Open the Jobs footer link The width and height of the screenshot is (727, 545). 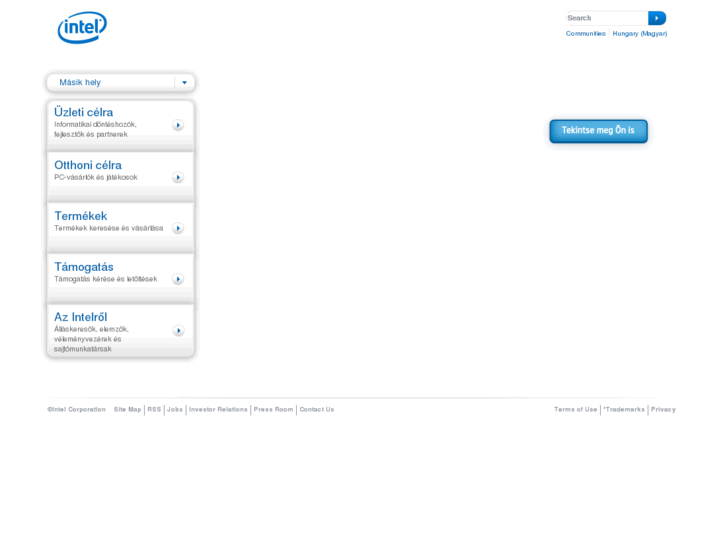pyautogui.click(x=175, y=410)
